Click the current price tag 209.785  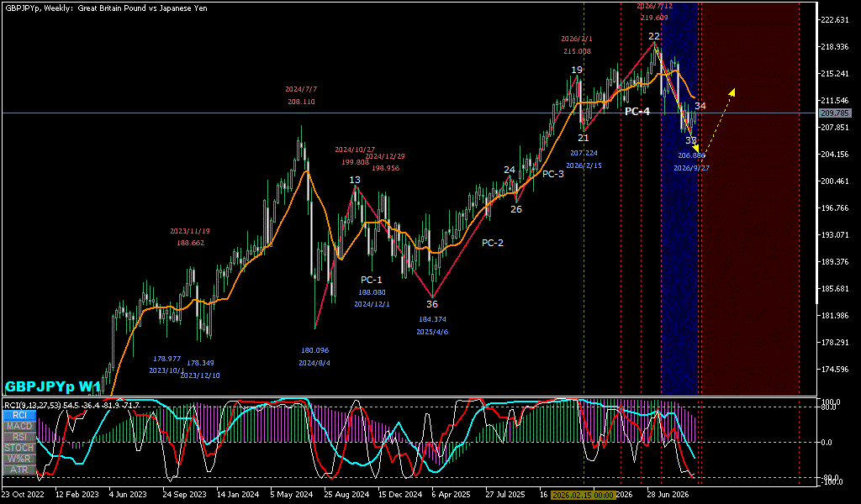[835, 113]
